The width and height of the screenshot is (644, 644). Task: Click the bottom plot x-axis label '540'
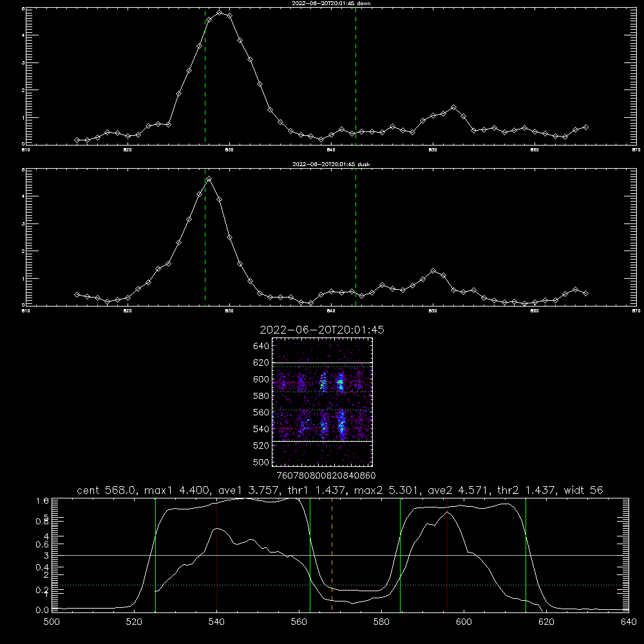(x=217, y=622)
